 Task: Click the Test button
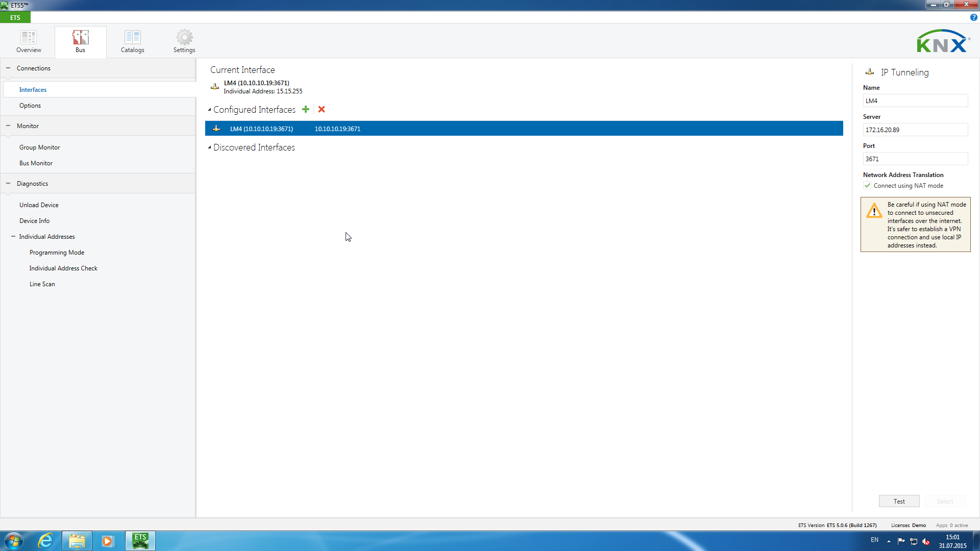(x=899, y=502)
